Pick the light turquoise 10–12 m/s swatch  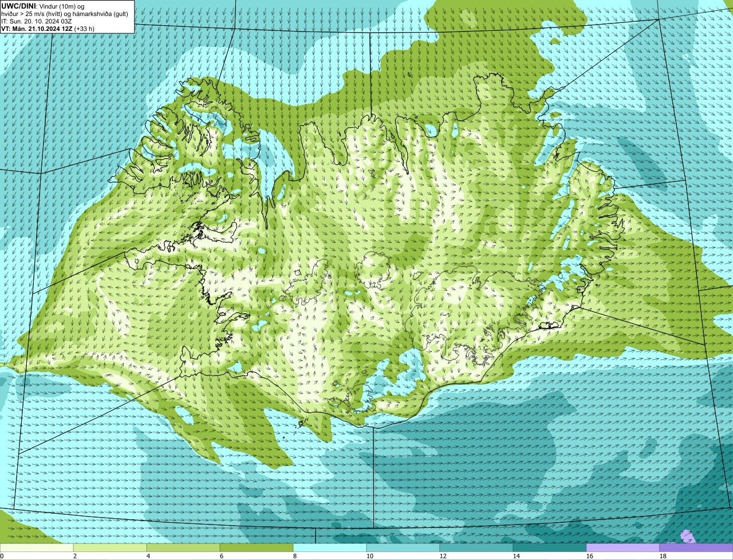403,547
